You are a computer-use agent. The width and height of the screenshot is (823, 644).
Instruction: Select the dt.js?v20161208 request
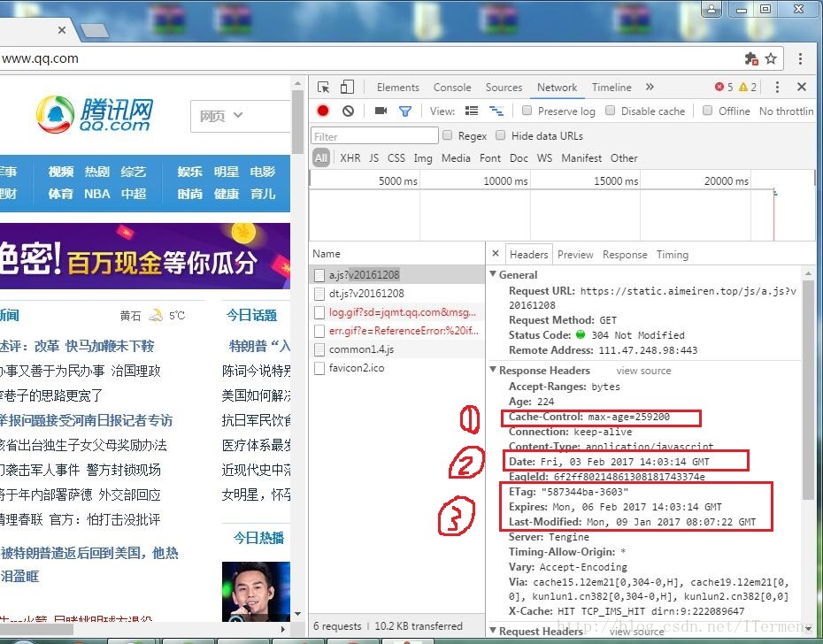click(x=397, y=294)
